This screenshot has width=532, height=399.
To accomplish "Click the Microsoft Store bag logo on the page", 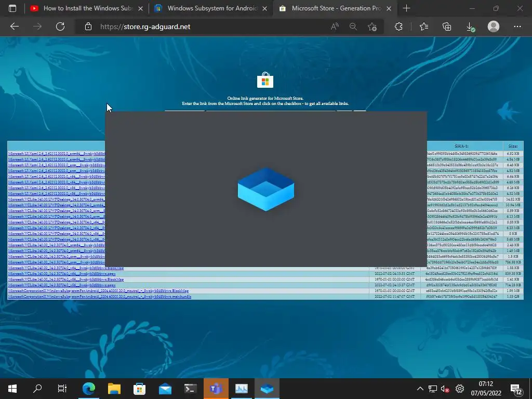I will 265,80.
